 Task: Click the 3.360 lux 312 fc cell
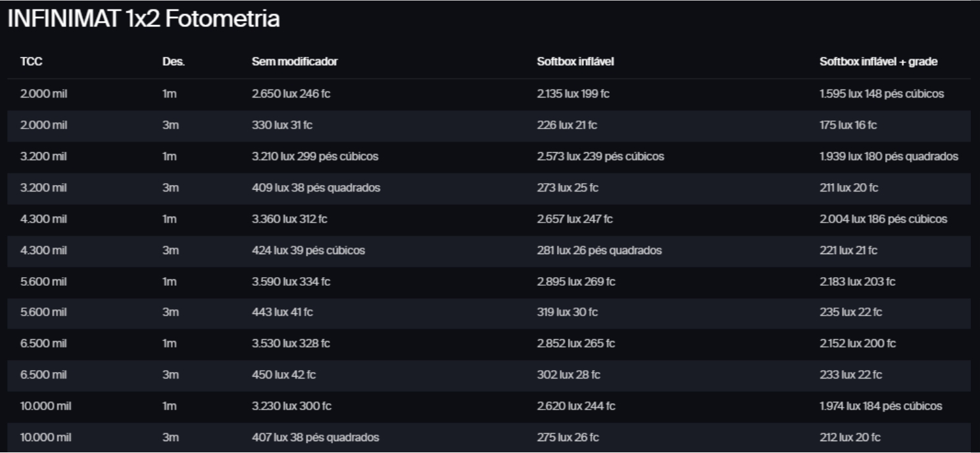tap(289, 220)
